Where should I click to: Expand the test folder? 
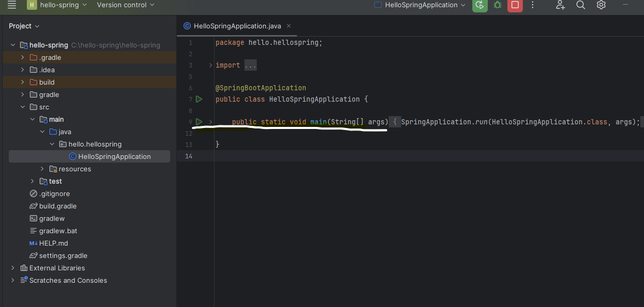pyautogui.click(x=32, y=181)
